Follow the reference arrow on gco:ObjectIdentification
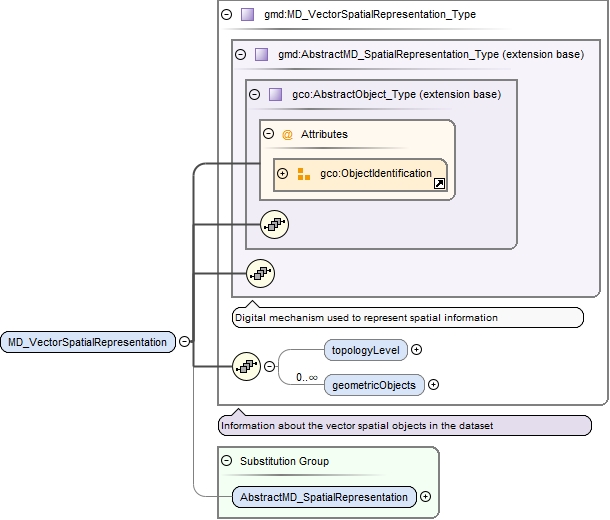The width and height of the screenshot is (610, 520). (439, 184)
